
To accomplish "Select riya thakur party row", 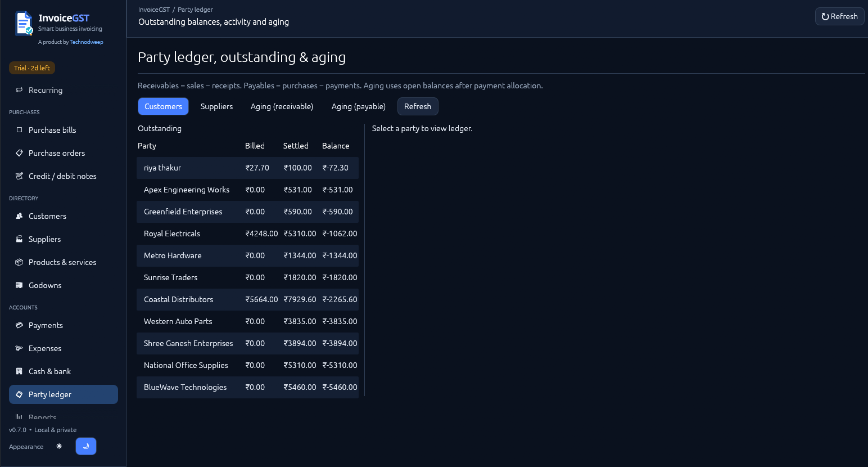I will 247,168.
